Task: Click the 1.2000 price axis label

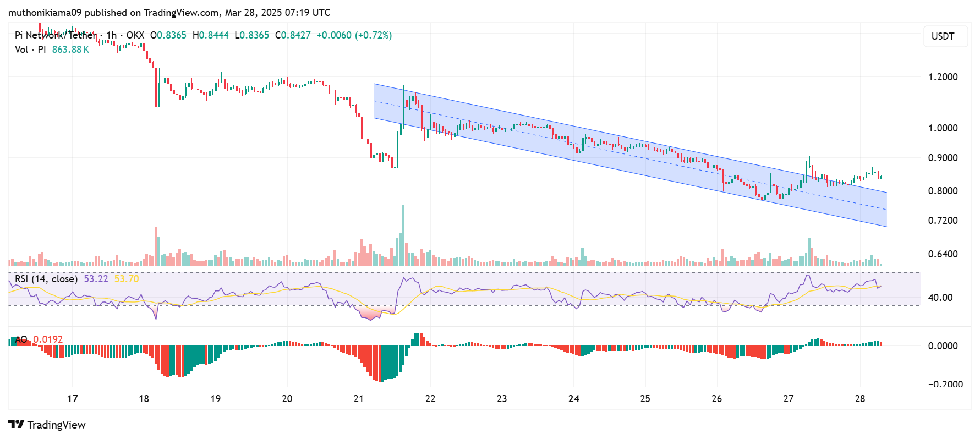Action: click(943, 77)
